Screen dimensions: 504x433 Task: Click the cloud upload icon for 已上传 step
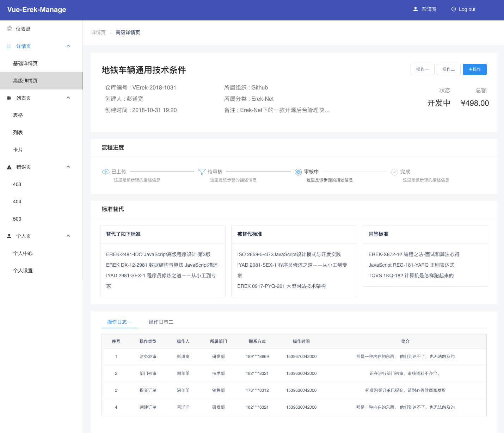click(x=105, y=172)
